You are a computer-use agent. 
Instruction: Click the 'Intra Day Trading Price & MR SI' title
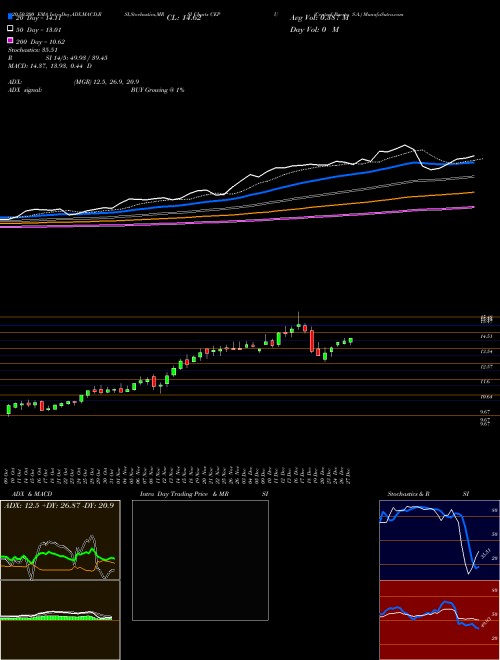(204, 494)
